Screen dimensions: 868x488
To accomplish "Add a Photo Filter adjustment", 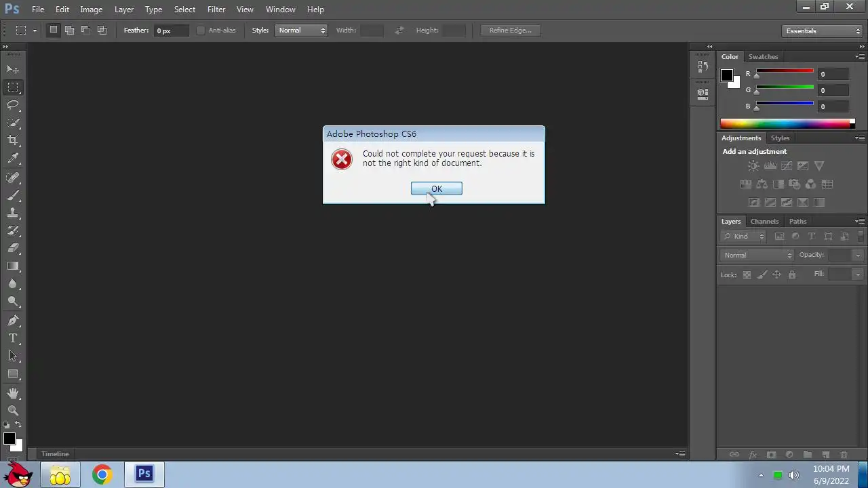I will coord(794,184).
